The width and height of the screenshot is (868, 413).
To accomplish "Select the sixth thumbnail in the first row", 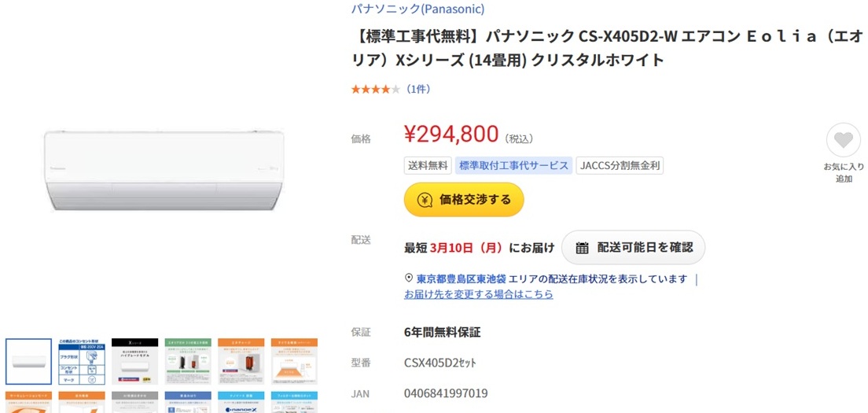I will coord(293,362).
